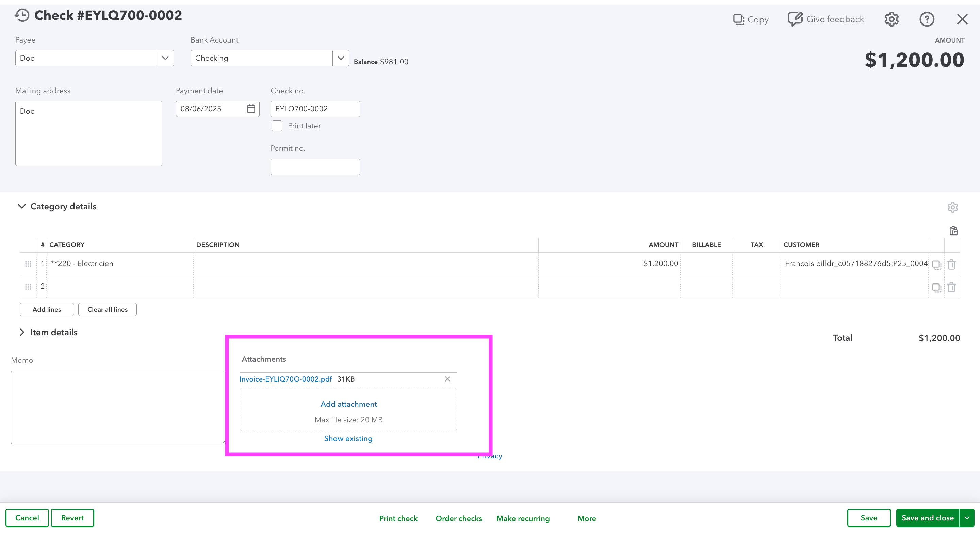Select the Francois billdr customer cell

854,264
